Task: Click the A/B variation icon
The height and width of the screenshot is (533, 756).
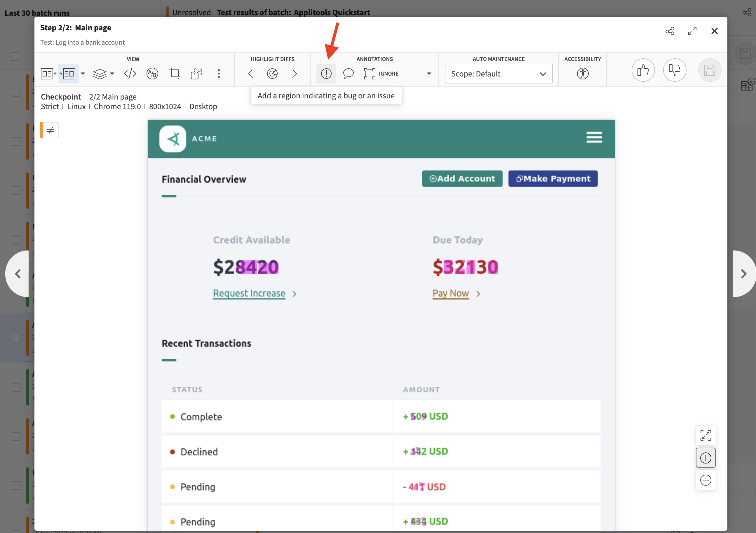Action: [152, 74]
